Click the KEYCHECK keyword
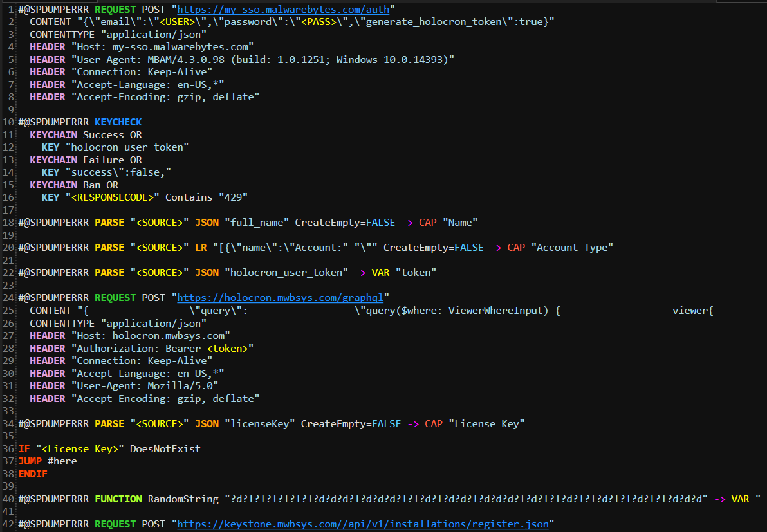 click(x=118, y=122)
